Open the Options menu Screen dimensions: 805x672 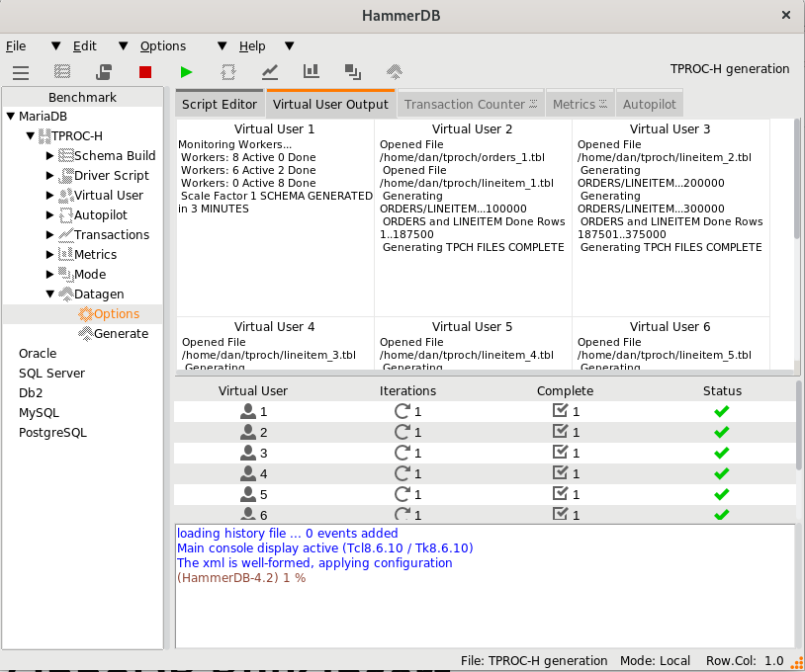[x=163, y=46]
